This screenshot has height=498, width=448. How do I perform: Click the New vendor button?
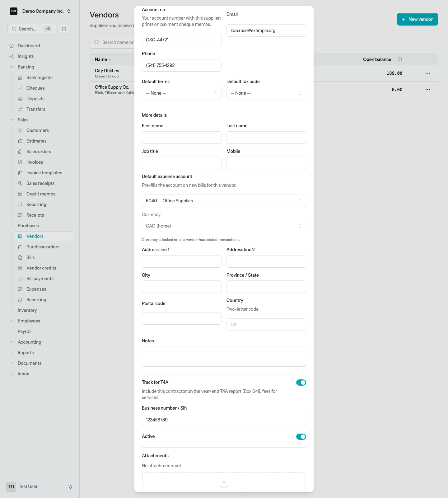tap(417, 19)
